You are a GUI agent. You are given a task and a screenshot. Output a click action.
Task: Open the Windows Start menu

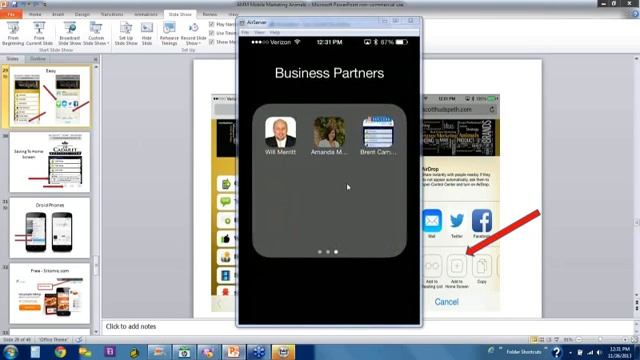click(x=10, y=352)
